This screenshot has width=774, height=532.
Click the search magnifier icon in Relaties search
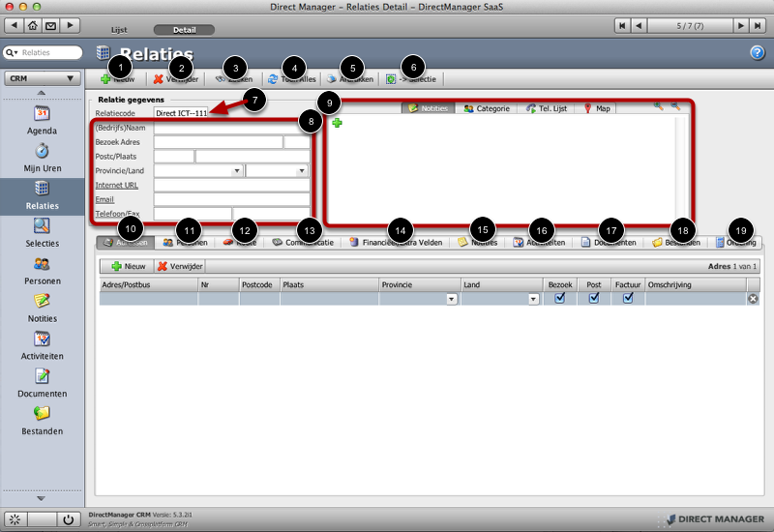(x=11, y=52)
